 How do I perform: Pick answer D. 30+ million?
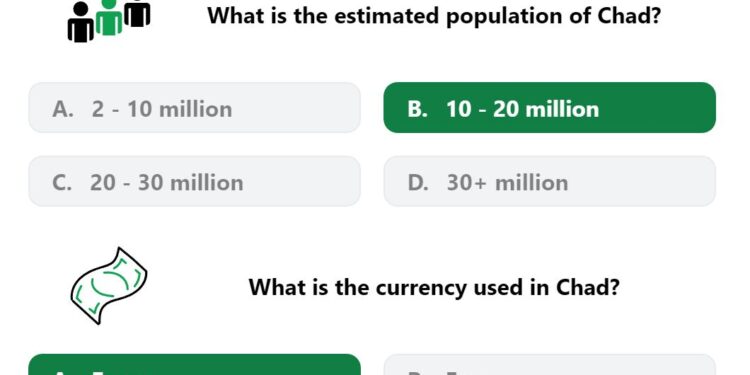coord(550,181)
